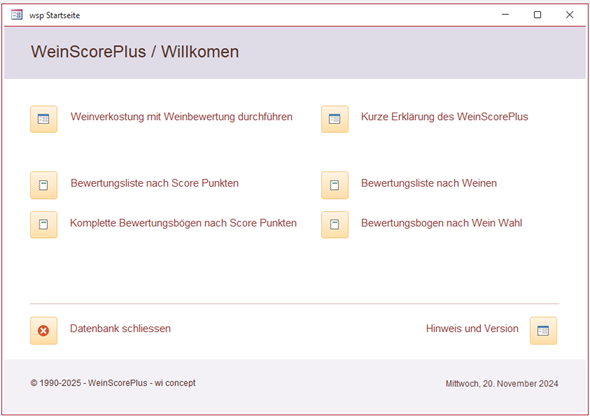Viewport: 590px width, 416px height.
Task: Click the Datenbank schliessen text
Action: click(x=120, y=328)
